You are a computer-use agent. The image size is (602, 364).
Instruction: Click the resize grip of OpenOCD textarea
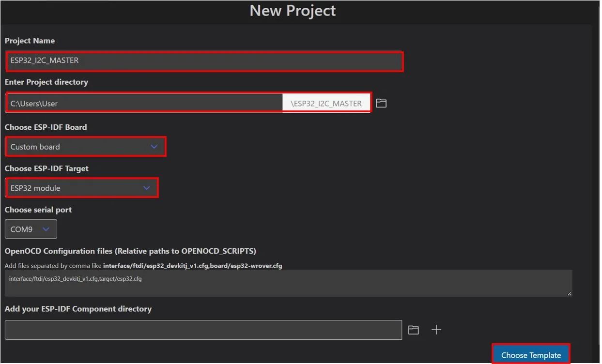(x=569, y=293)
